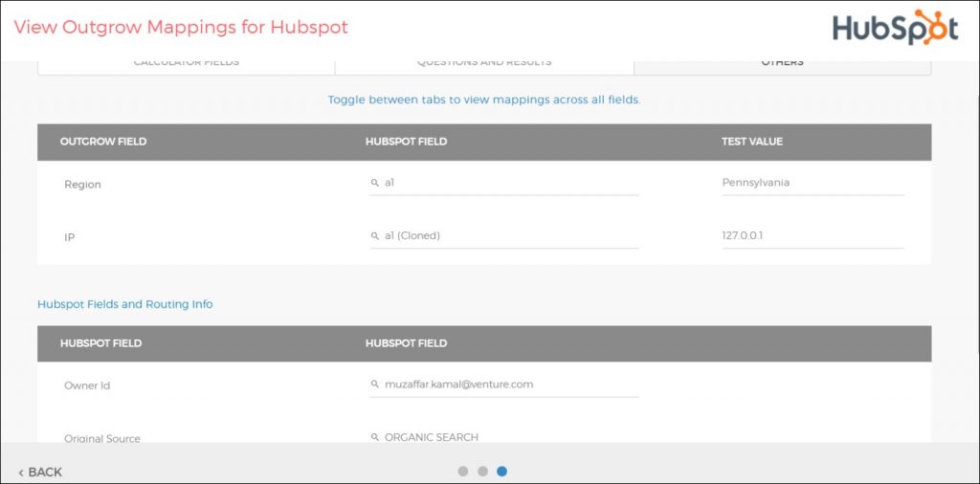Image resolution: width=980 pixels, height=484 pixels.
Task: Click search icon in Owner Id field
Action: tap(375, 385)
